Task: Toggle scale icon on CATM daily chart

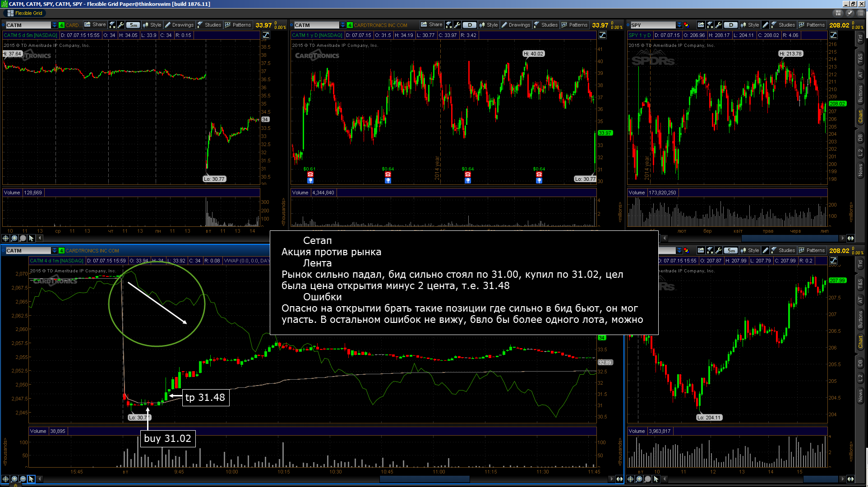Action: pyautogui.click(x=603, y=35)
